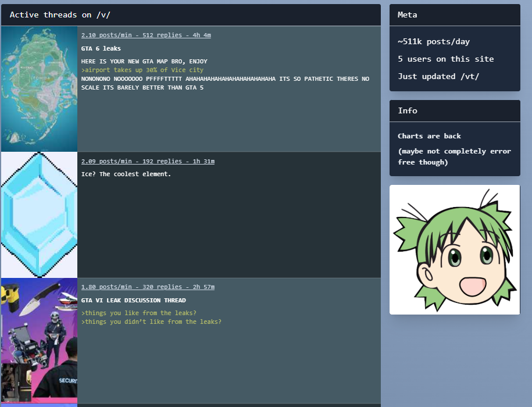
Task: Open the Ice thread stats link
Action: [x=148, y=161]
